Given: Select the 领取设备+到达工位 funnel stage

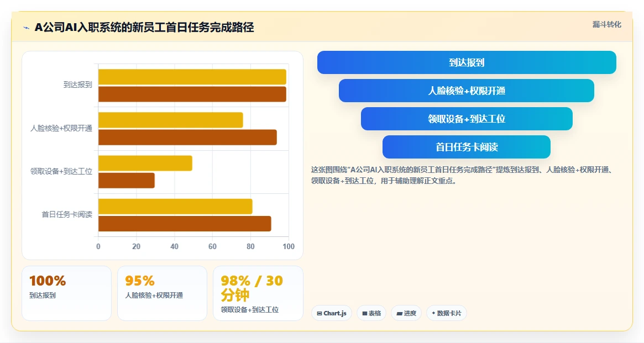Looking at the screenshot, I should point(467,119).
